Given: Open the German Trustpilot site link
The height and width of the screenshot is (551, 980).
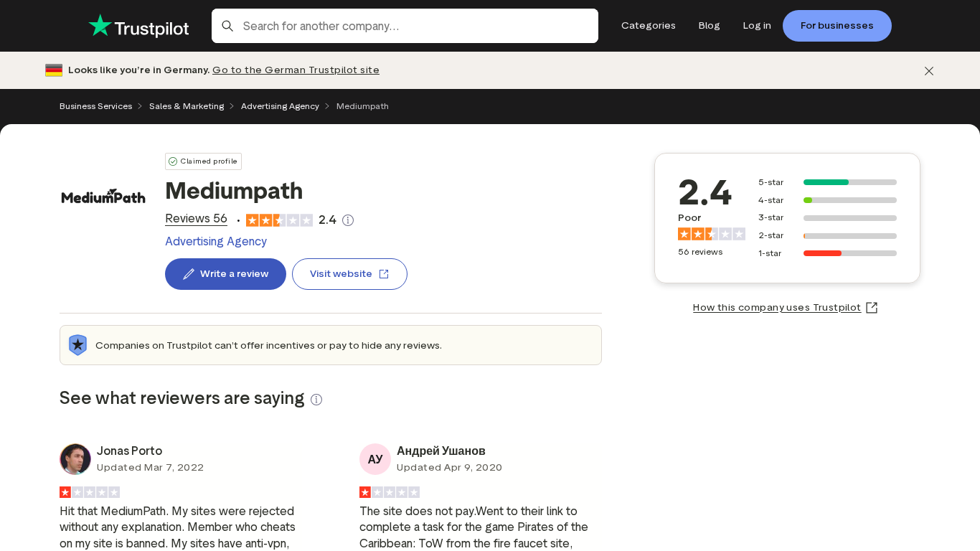Looking at the screenshot, I should tap(296, 70).
